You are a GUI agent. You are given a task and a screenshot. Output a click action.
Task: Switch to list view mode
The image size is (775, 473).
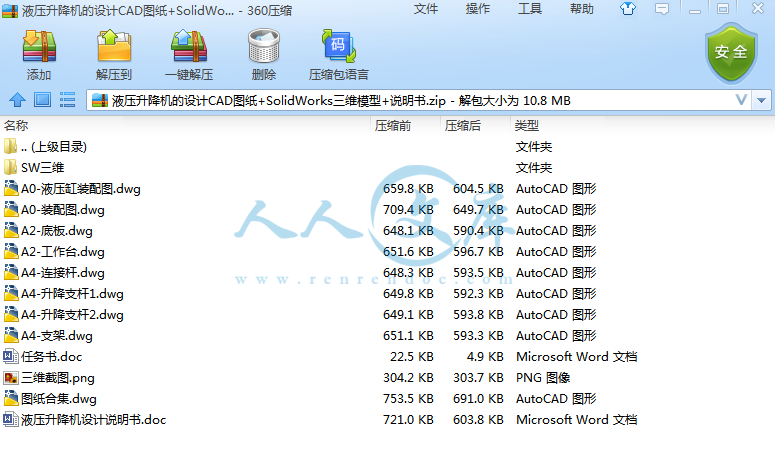pyautogui.click(x=67, y=100)
